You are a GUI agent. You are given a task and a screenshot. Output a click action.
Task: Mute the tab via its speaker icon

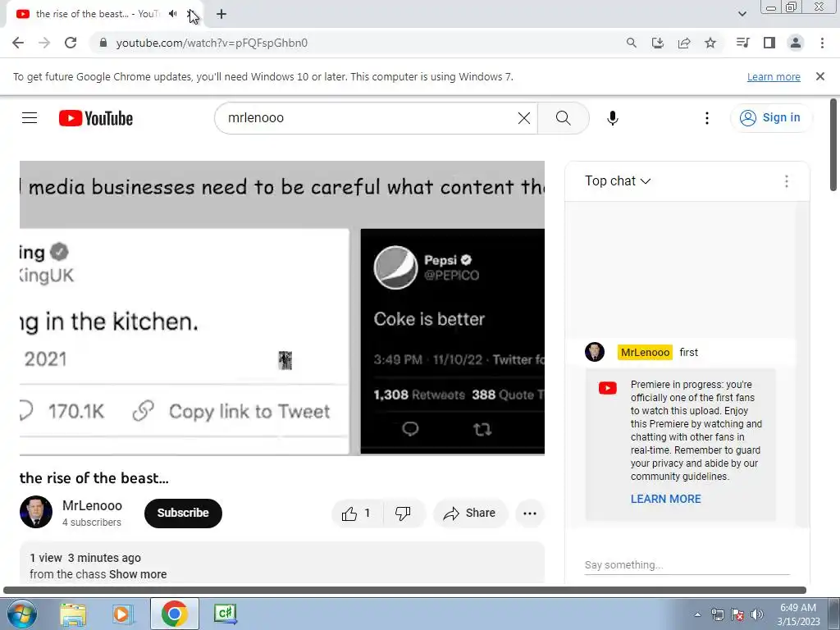[172, 14]
